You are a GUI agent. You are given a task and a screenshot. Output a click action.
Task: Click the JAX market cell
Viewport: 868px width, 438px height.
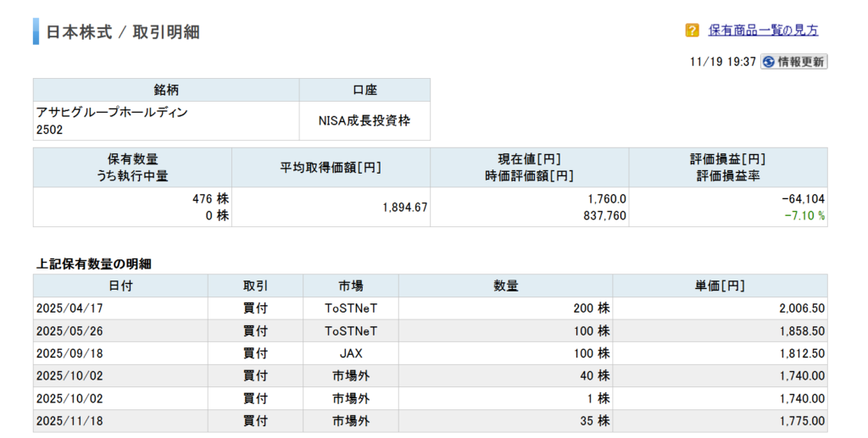click(353, 353)
